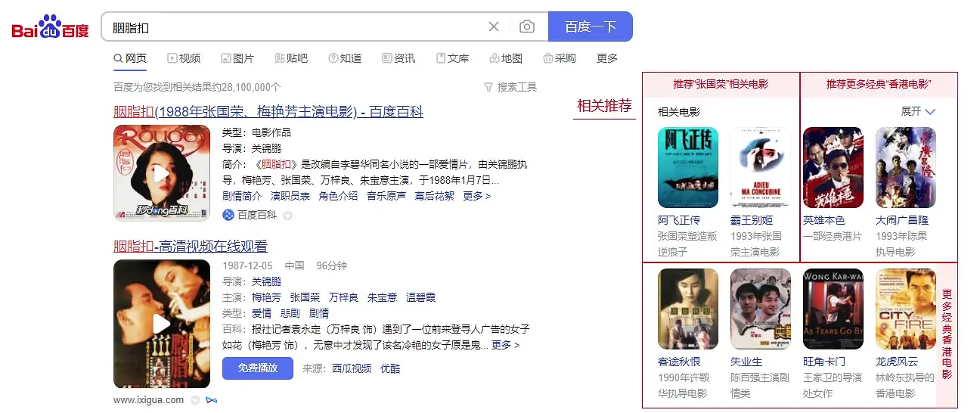Image resolution: width=980 pixels, height=413 pixels.
Task: Click the 百度百科 source icon
Action: pos(228,215)
